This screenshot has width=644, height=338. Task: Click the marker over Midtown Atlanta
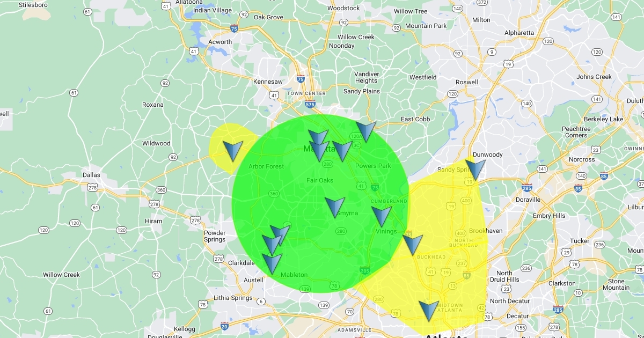pos(429,311)
